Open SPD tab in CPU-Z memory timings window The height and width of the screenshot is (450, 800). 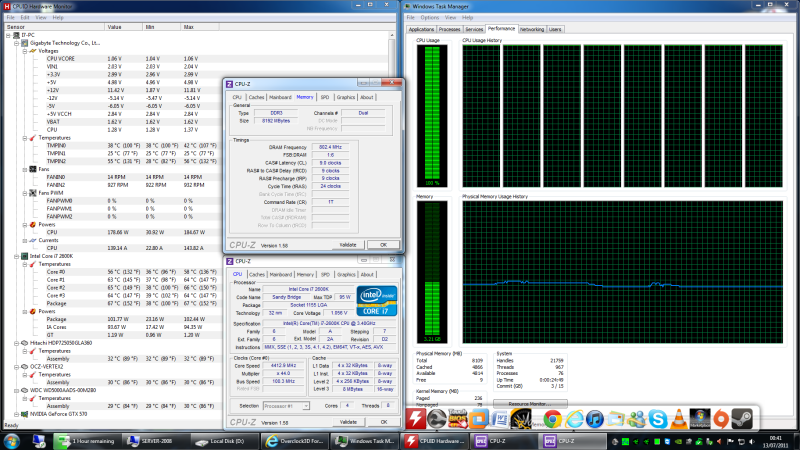(x=325, y=97)
